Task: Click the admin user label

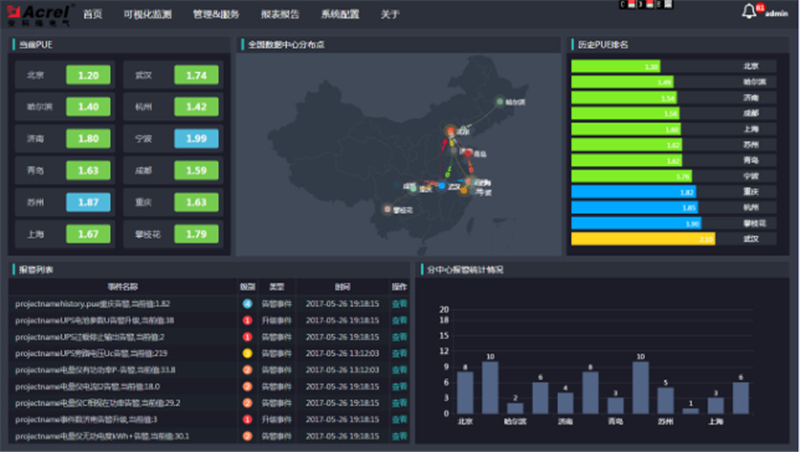Action: click(x=776, y=16)
